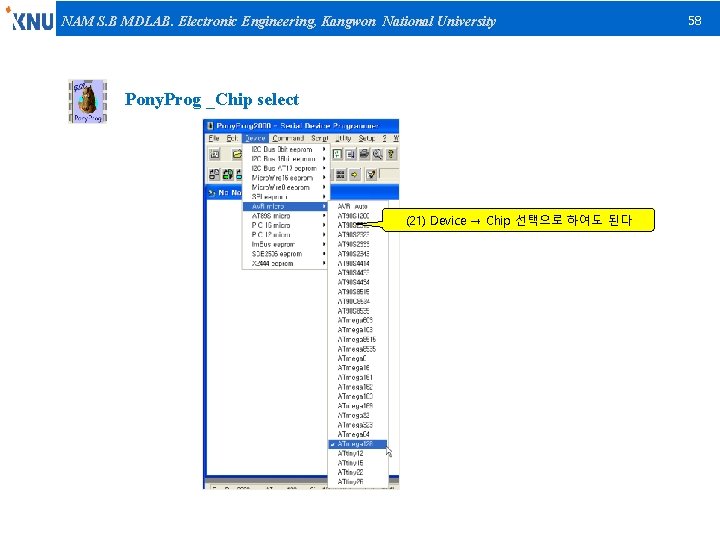Pick AVR auto from the chip list
Screen dimensions: 720x540
358,207
